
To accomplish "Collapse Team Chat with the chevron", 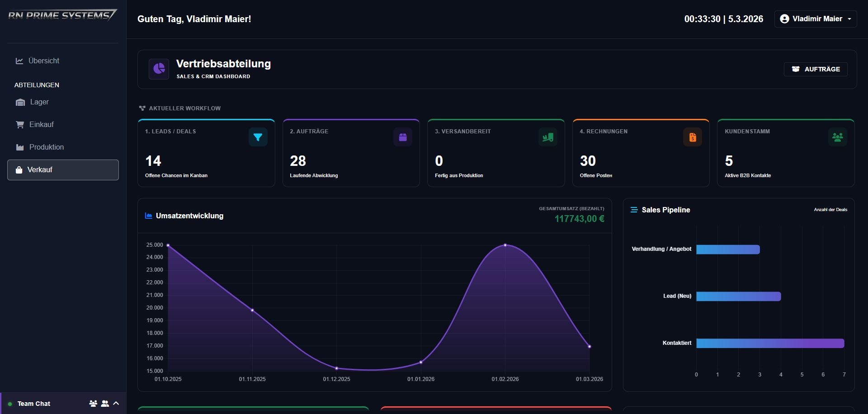I will coord(117,403).
